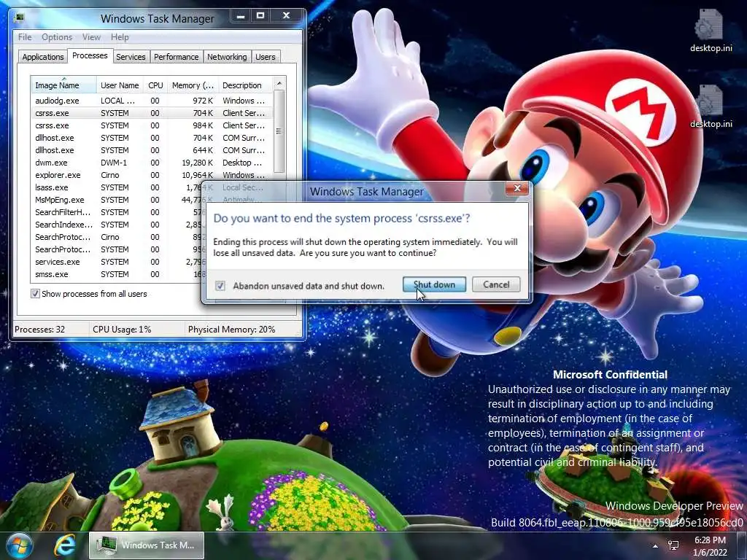Click the Shut down button in dialog
The height and width of the screenshot is (560, 747).
coord(434,285)
